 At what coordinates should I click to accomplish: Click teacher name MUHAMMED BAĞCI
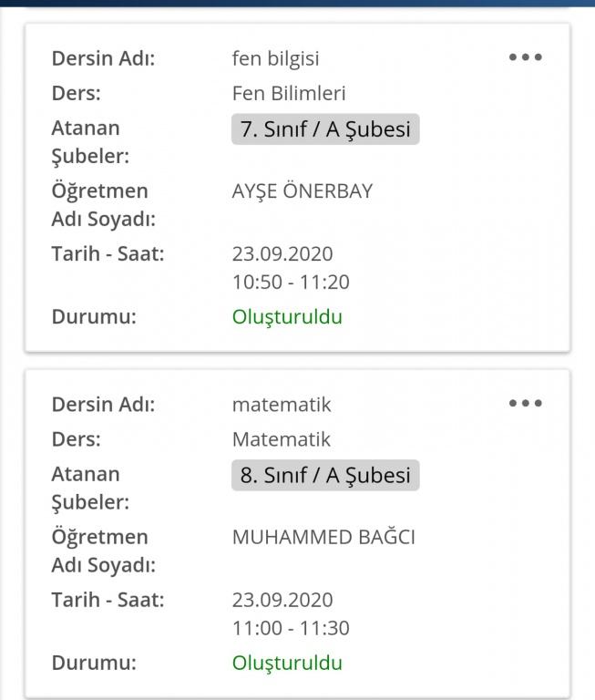[323, 537]
